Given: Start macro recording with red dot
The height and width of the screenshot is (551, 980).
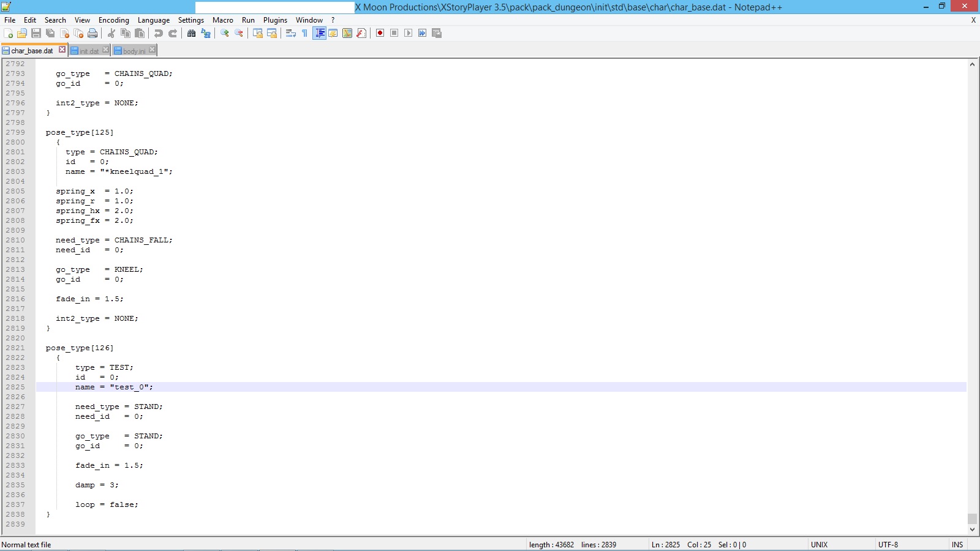Looking at the screenshot, I should click(x=380, y=33).
